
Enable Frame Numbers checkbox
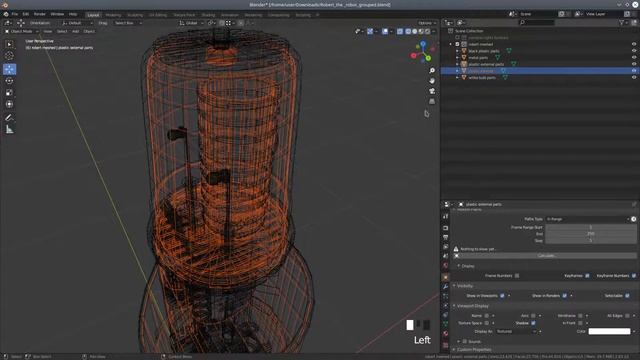[x=517, y=276]
